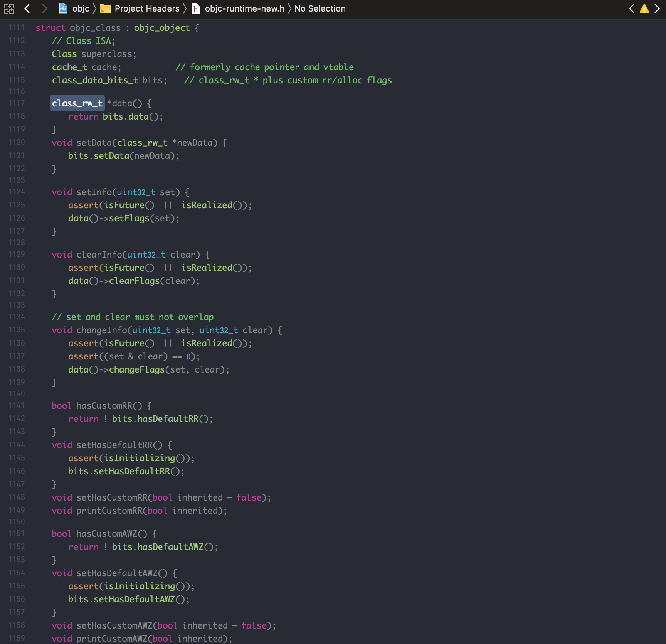Click the Project Headers folder icon
Screen dimensions: 666x644
click(x=105, y=8)
